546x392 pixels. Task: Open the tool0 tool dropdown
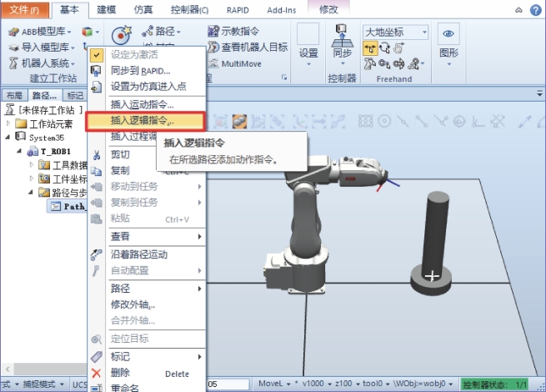click(x=375, y=384)
